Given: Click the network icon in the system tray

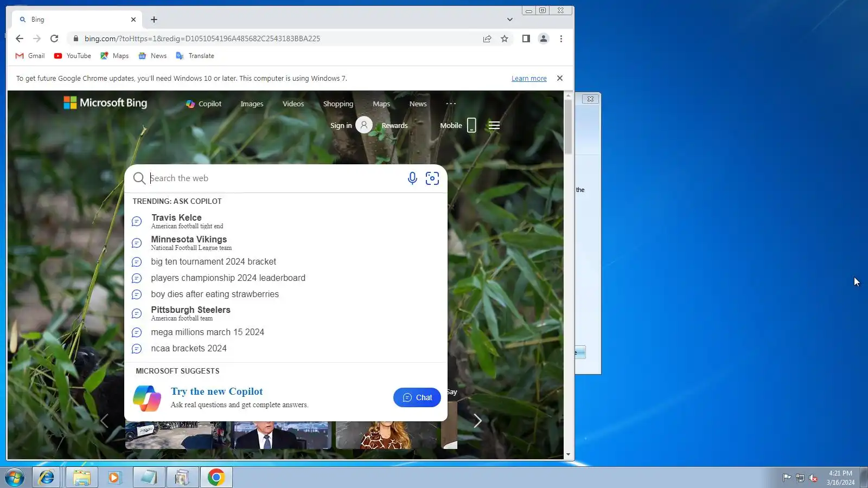Looking at the screenshot, I should coord(800,478).
